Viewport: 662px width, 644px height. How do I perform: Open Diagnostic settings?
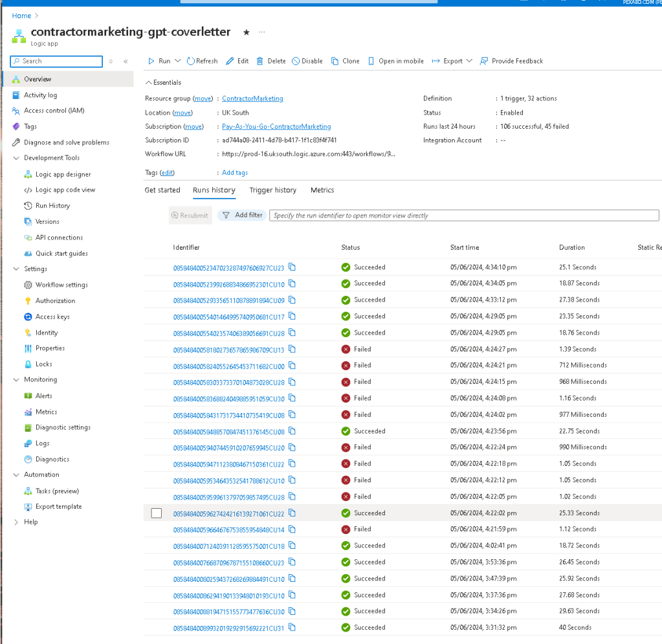[63, 427]
